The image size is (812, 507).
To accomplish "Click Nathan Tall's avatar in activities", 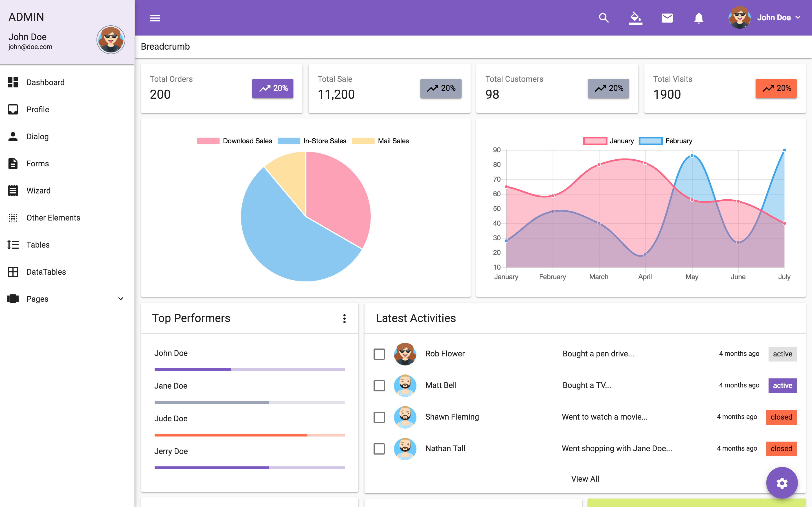I will point(405,448).
